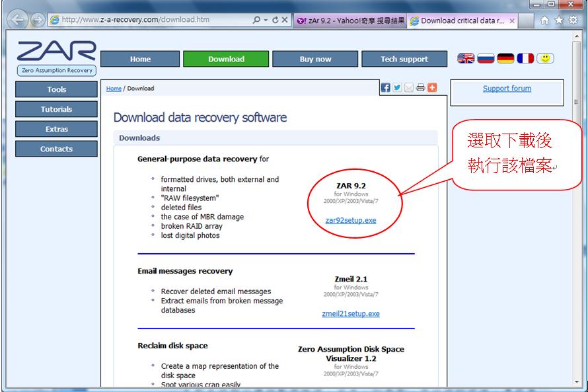Open more sharing options plus icon

click(432, 87)
